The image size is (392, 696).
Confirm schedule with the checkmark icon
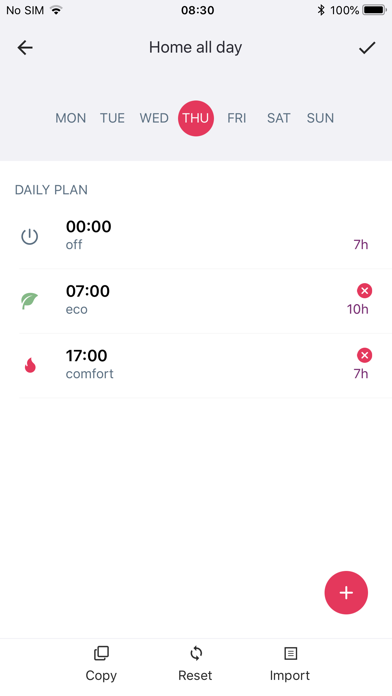coord(367,47)
